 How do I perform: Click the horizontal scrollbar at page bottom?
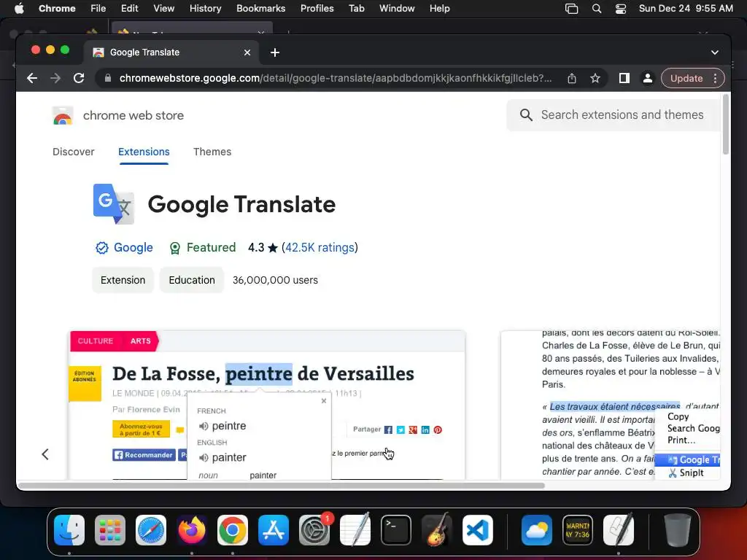[x=281, y=486]
